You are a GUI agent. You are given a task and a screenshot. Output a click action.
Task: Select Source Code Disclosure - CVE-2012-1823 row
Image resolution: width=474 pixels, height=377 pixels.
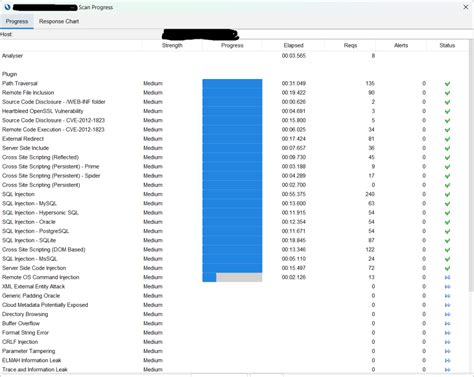(234, 120)
